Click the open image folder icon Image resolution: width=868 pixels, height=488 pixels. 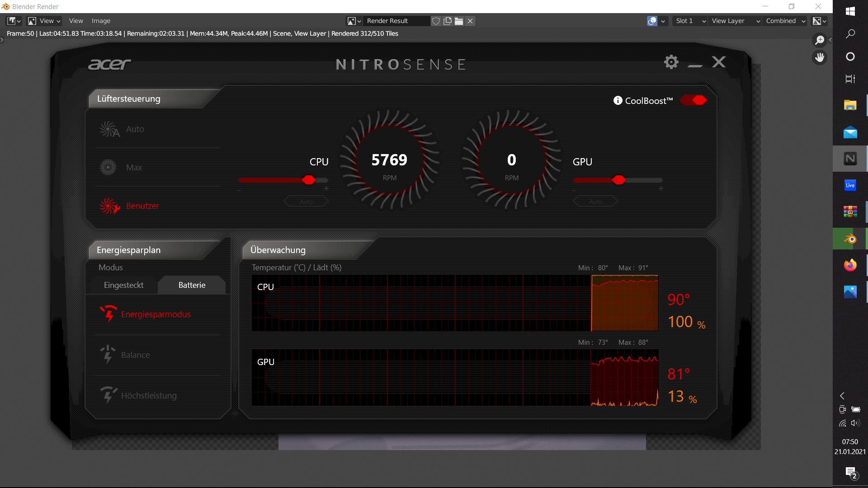click(x=459, y=21)
